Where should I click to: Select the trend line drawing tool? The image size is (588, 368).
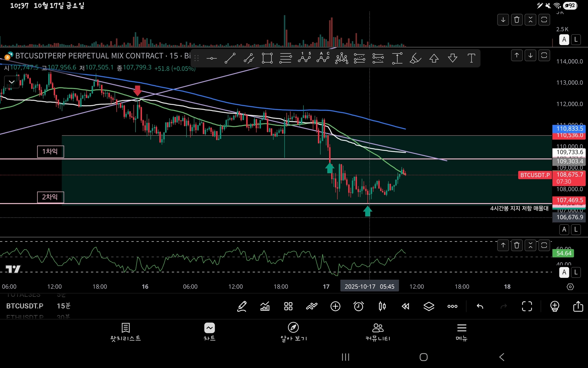tap(230, 58)
